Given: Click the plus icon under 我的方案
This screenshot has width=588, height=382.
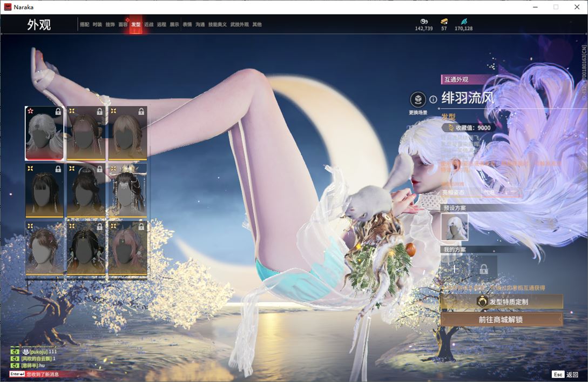Looking at the screenshot, I should (455, 269).
